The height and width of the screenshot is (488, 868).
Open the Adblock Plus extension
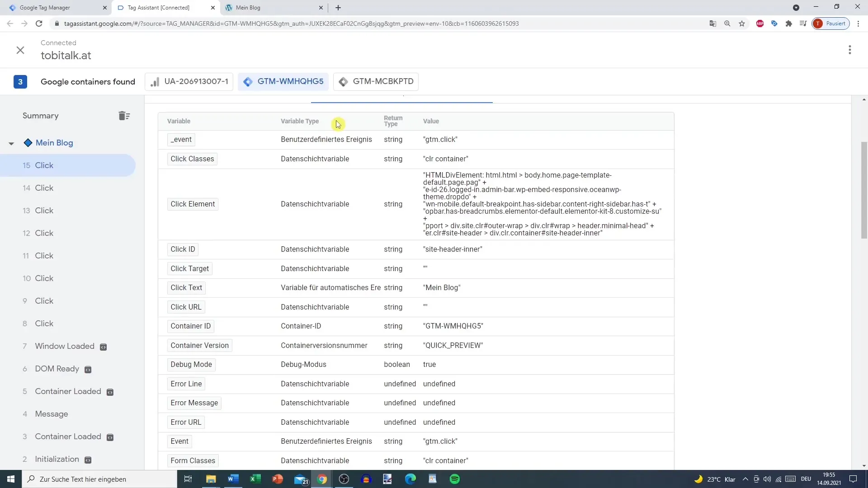pos(760,23)
